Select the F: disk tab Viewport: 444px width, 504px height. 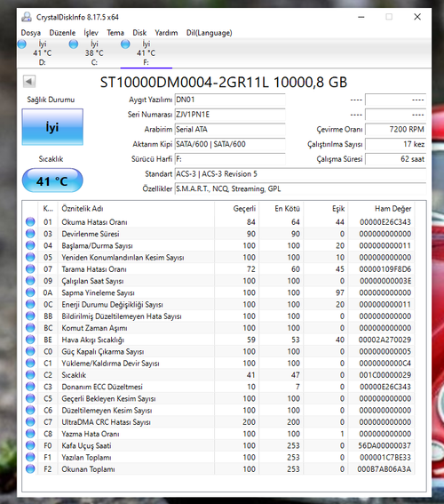coord(146,53)
